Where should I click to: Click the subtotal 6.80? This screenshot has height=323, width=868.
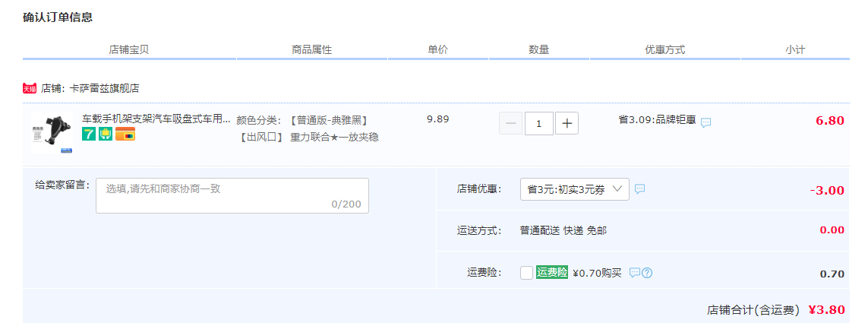(x=830, y=120)
